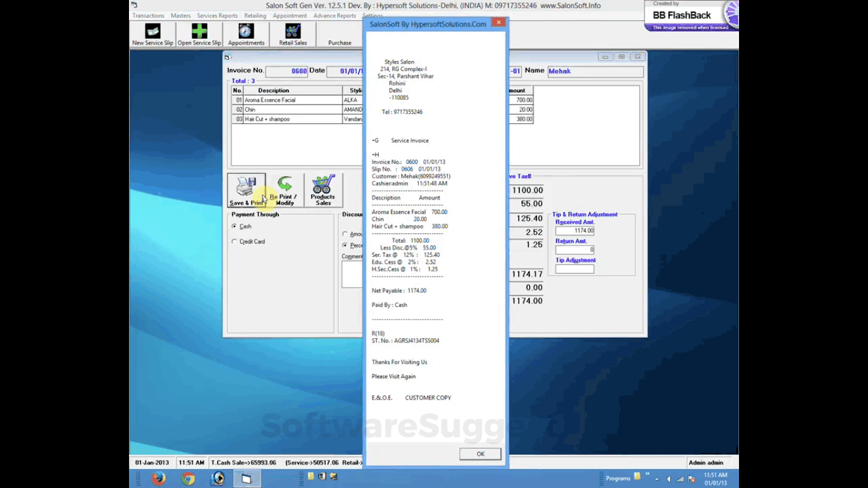
Task: Open Products Sales cart icon
Action: tap(323, 190)
